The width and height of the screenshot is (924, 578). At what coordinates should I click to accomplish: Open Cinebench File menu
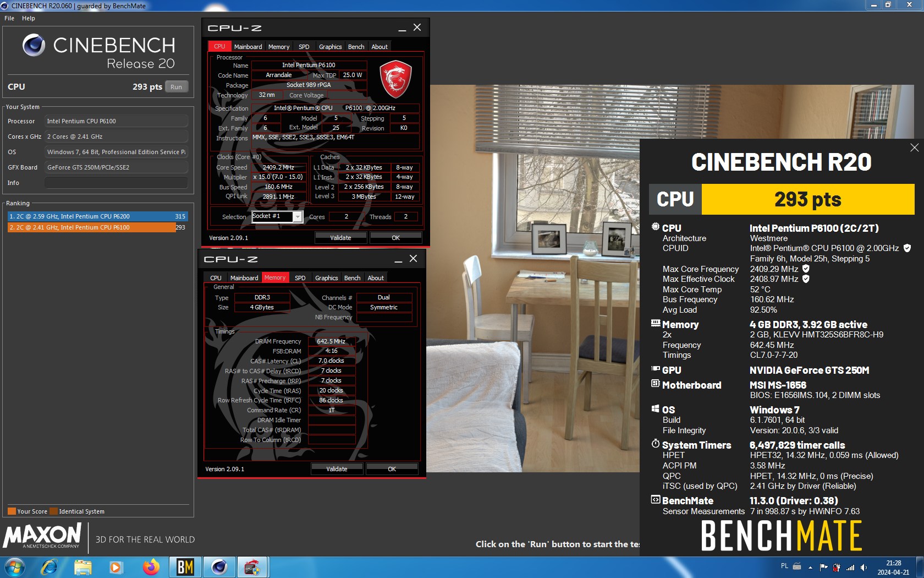[x=9, y=18]
